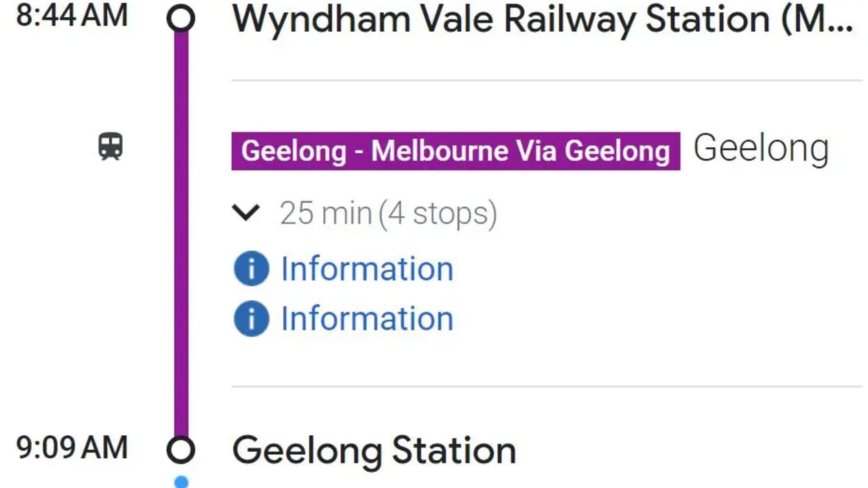Image resolution: width=868 pixels, height=488 pixels.
Task: Click the divider line above Geelong Station
Action: (x=547, y=387)
